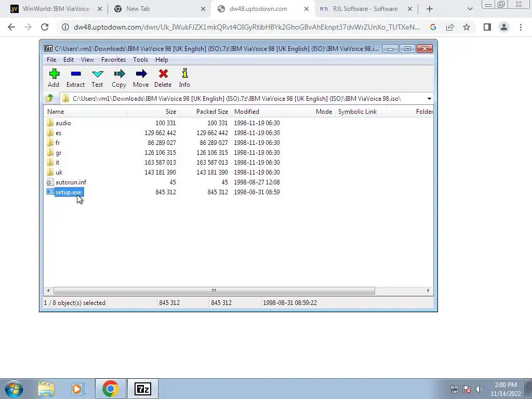This screenshot has width=532, height=399.
Task: Switch to the New Tab tab
Action: pyautogui.click(x=159, y=9)
